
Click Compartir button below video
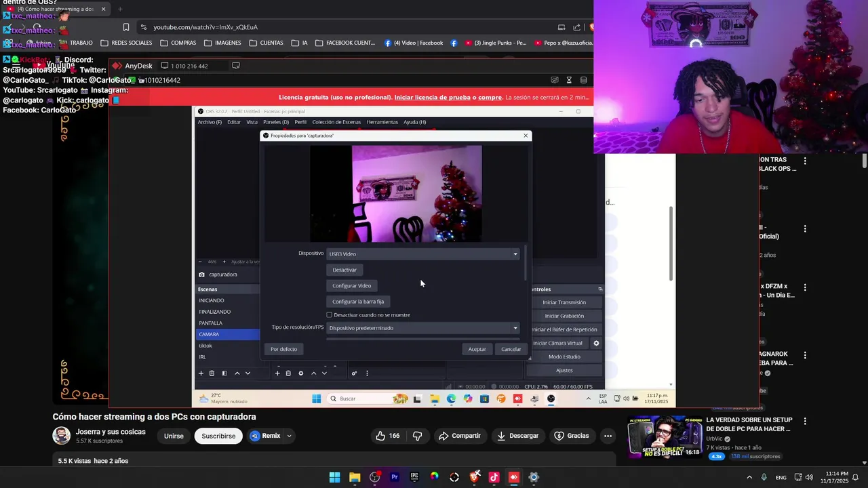pos(459,436)
